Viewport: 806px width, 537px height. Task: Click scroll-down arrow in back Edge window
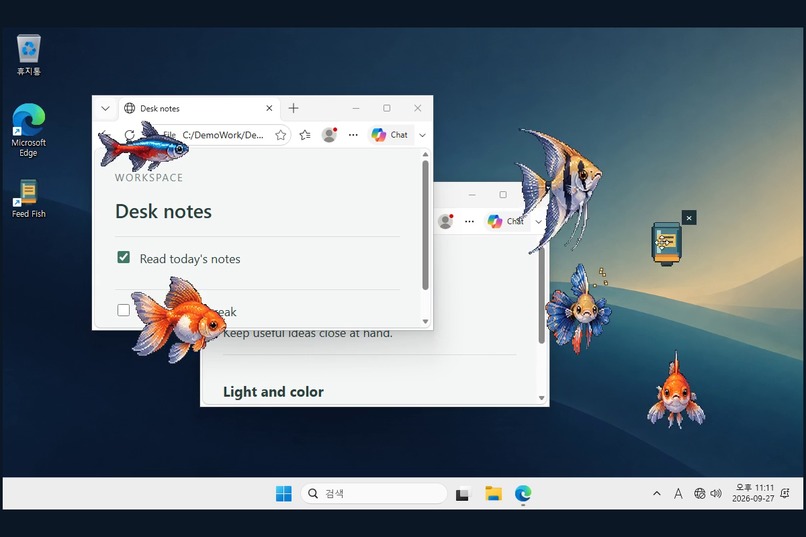541,398
